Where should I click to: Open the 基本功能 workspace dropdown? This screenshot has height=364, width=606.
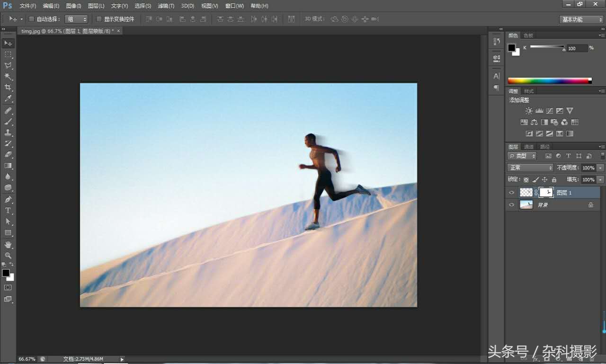point(581,19)
